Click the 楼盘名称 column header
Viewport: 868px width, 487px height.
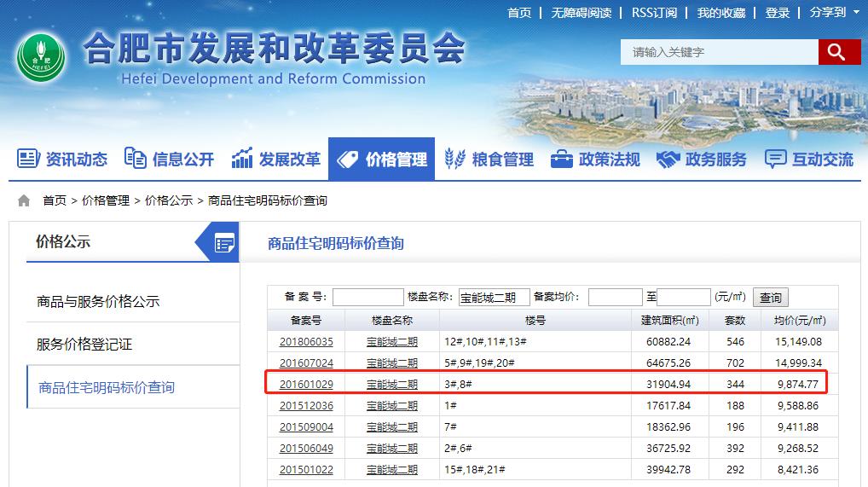(x=392, y=320)
